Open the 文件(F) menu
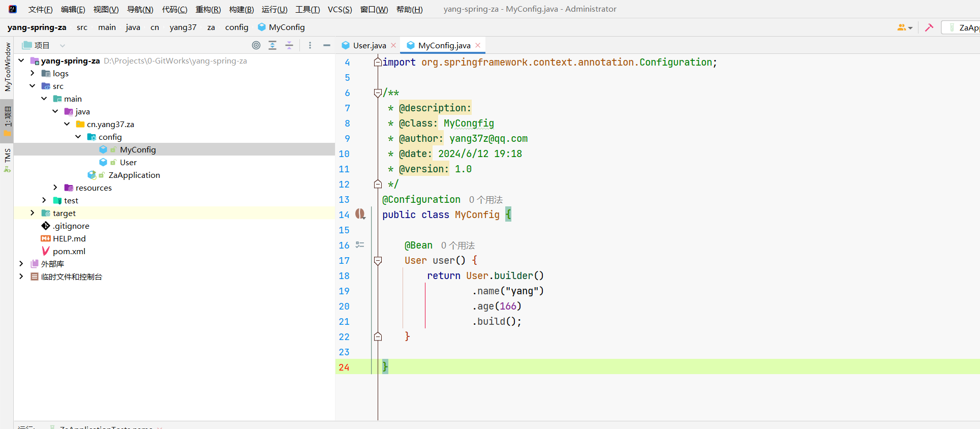 click(x=41, y=9)
